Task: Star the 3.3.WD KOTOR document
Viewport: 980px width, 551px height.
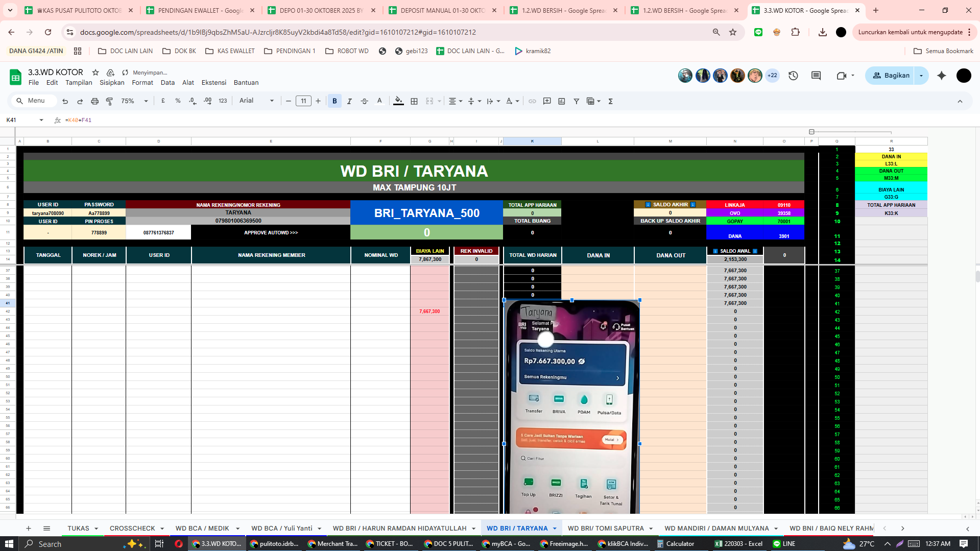Action: [x=95, y=73]
